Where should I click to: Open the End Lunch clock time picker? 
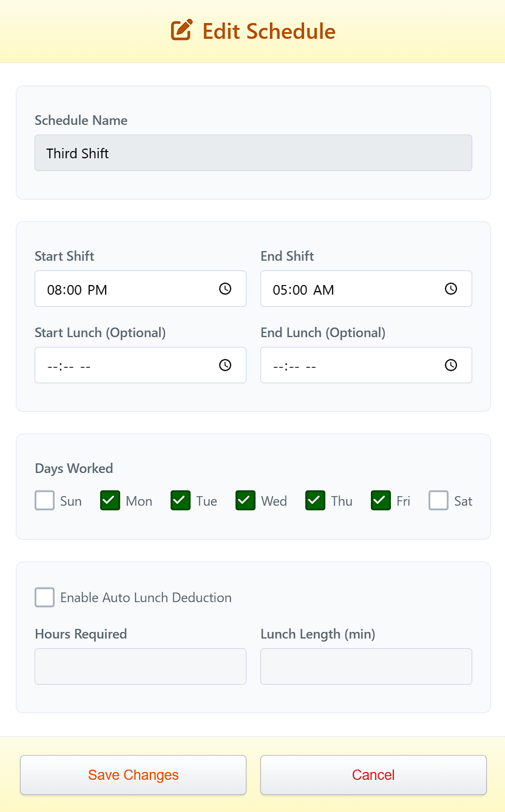point(450,365)
